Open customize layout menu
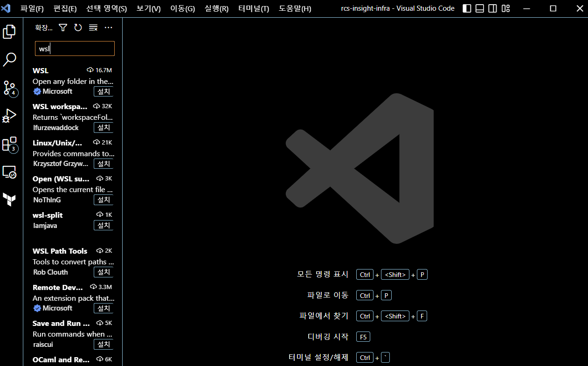This screenshot has height=366, width=588. coord(505,8)
